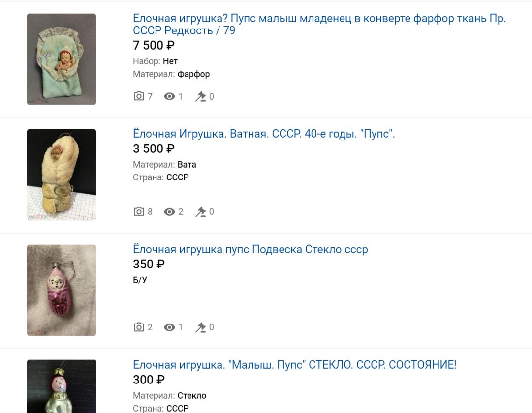Open listing "Пупс малыш младенец в конверте"
The width and height of the screenshot is (532, 413).
319,25
